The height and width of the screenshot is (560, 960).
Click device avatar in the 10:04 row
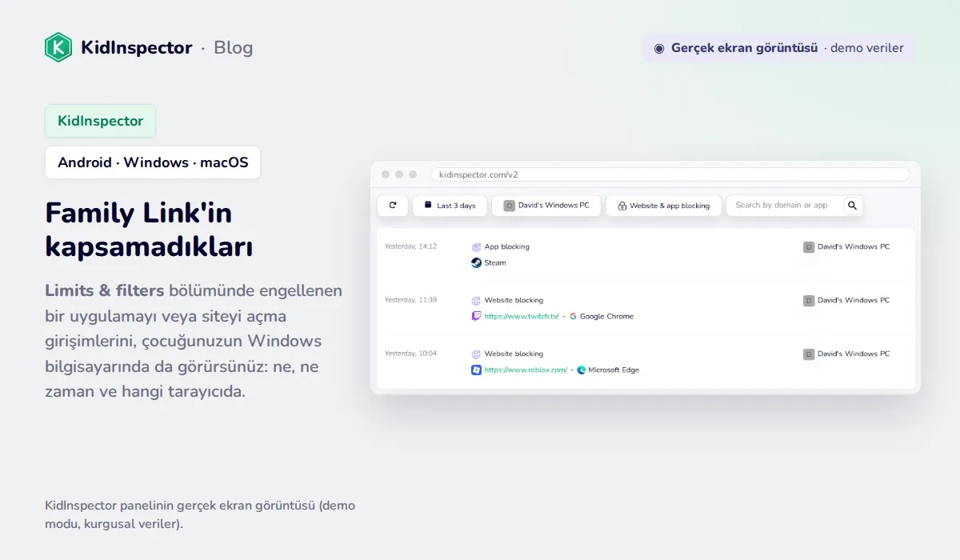809,354
